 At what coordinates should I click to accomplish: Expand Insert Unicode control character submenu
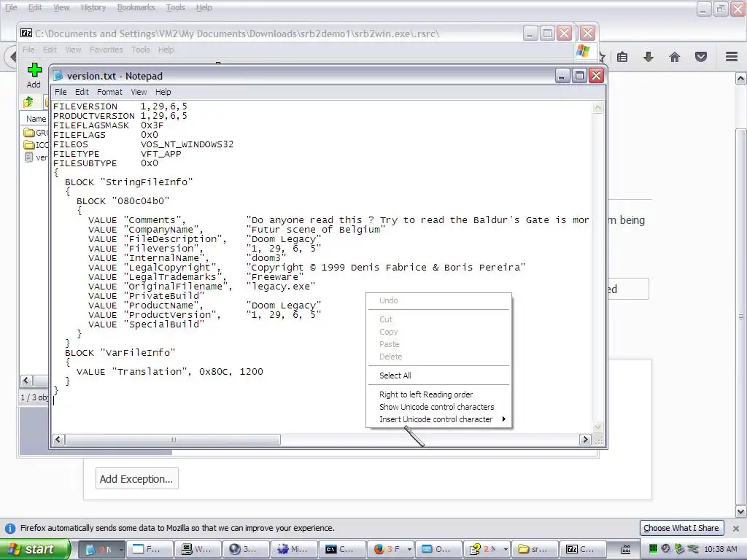438,419
